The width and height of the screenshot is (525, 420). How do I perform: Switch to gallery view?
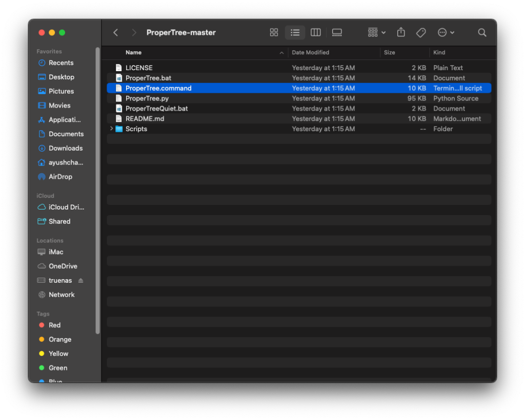click(x=337, y=32)
